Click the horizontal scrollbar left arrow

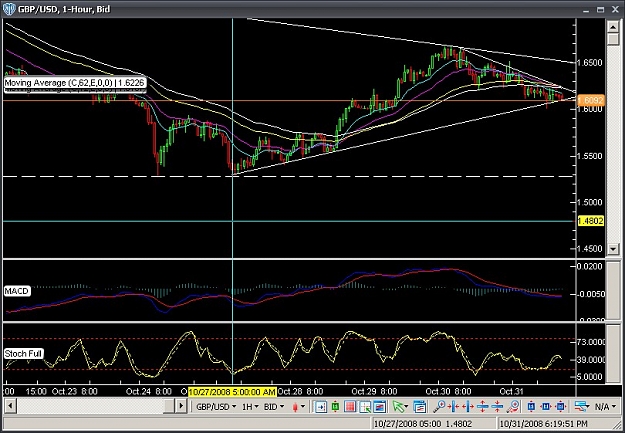coord(11,407)
